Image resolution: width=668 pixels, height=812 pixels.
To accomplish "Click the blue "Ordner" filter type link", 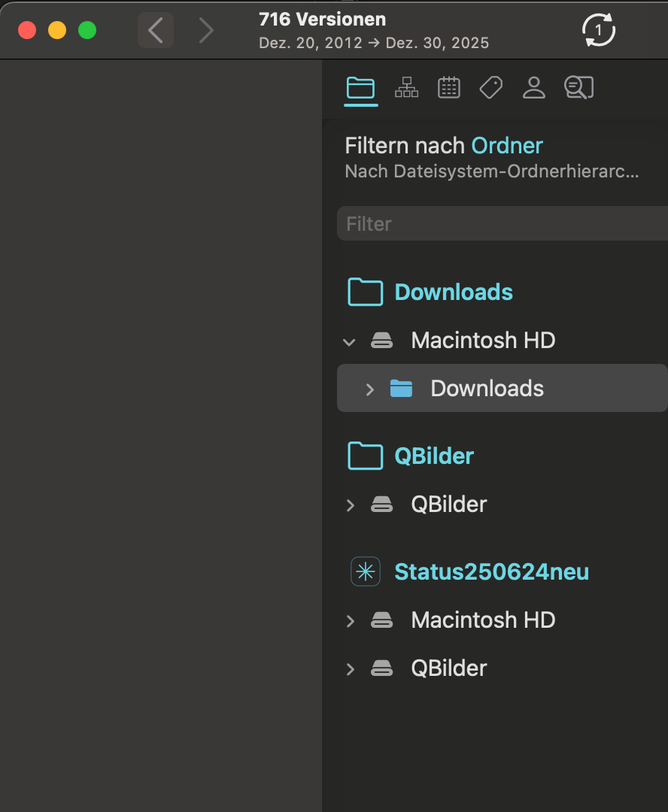I will point(507,145).
